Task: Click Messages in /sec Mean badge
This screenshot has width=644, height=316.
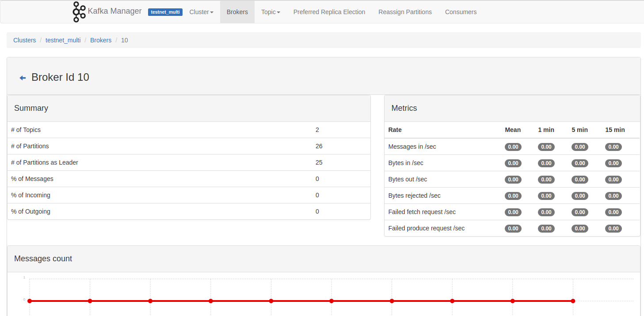Action: [513, 147]
